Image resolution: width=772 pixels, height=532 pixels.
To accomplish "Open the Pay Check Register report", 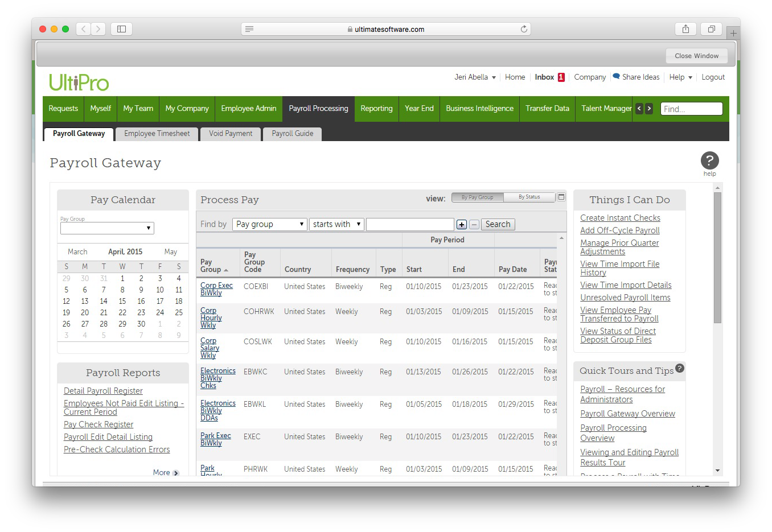I will coord(98,424).
